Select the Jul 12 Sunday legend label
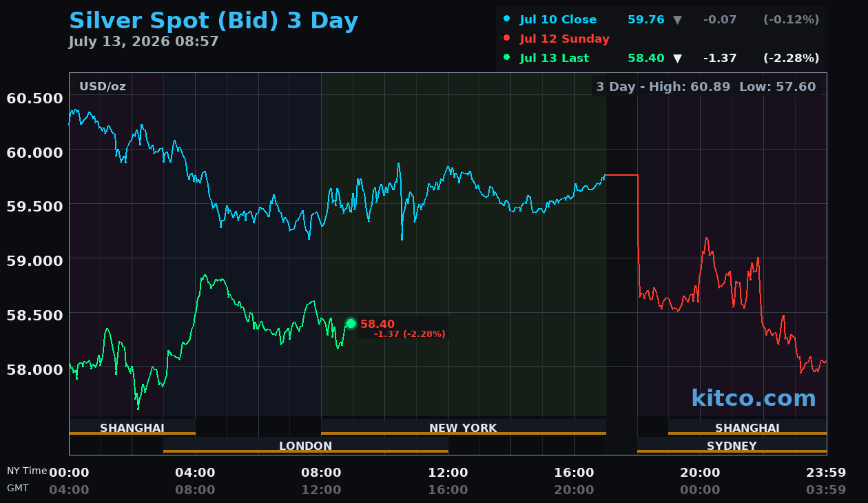The width and height of the screenshot is (868, 503). pyautogui.click(x=564, y=39)
